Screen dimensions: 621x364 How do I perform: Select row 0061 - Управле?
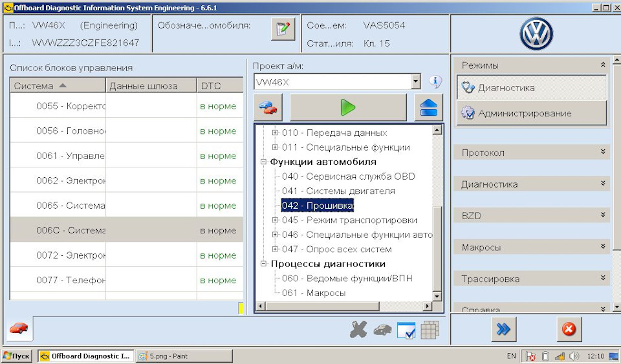coord(127,155)
